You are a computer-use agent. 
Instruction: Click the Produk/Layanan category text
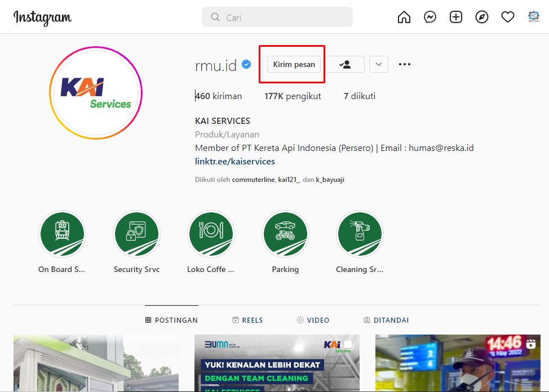point(227,135)
